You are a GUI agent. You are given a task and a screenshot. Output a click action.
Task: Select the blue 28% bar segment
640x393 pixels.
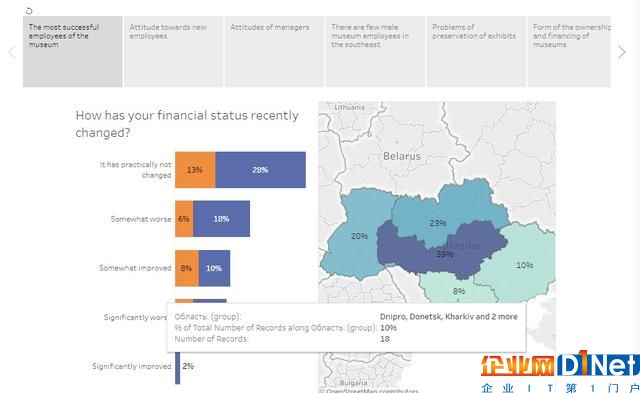[x=260, y=170]
